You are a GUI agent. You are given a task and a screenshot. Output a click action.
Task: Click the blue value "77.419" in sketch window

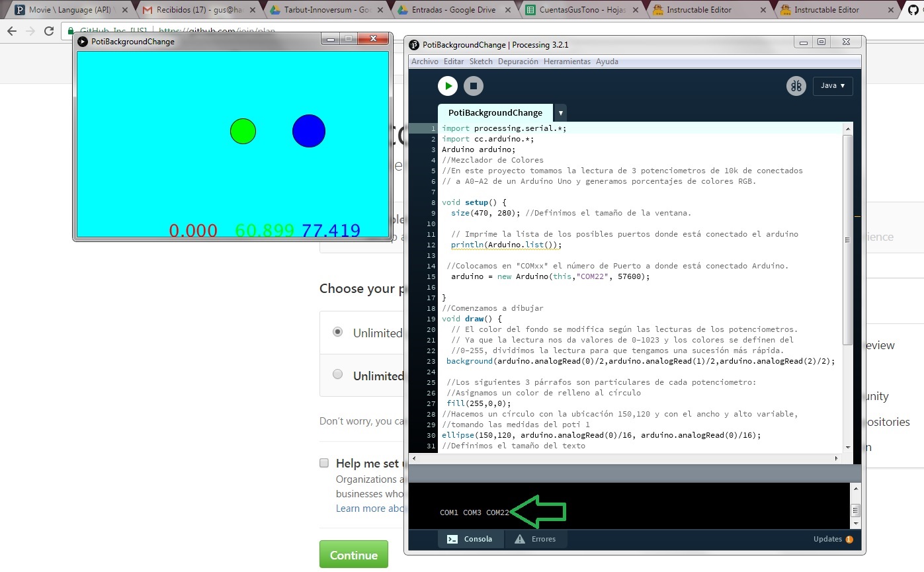331,231
